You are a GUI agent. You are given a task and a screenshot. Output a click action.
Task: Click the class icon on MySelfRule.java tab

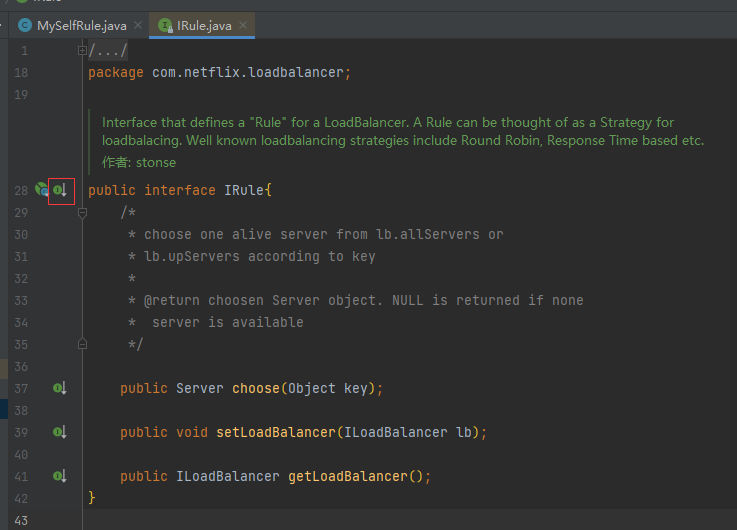pyautogui.click(x=25, y=25)
